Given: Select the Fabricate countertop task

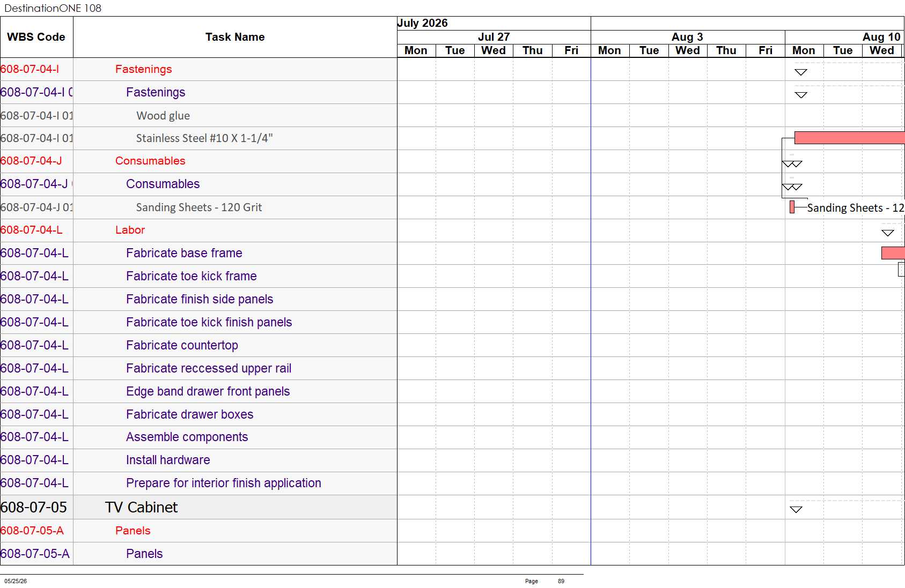Looking at the screenshot, I should click(x=182, y=345).
